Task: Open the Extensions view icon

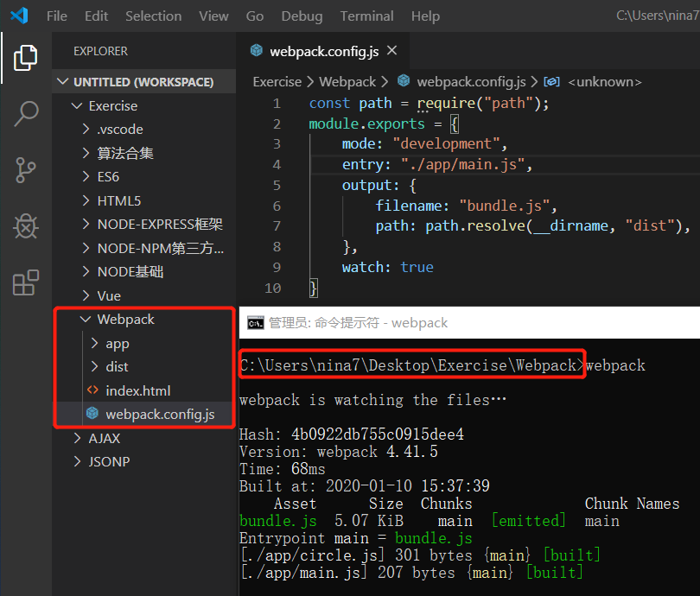Action: 26,282
